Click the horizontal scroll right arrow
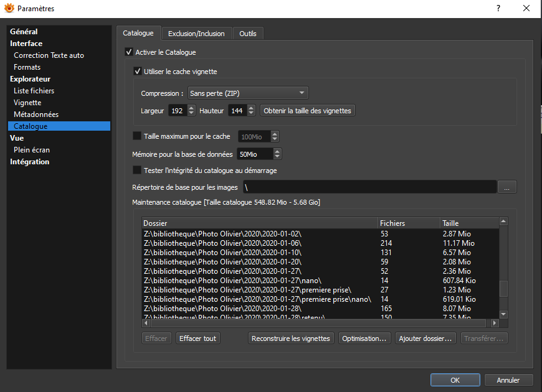 [x=495, y=323]
